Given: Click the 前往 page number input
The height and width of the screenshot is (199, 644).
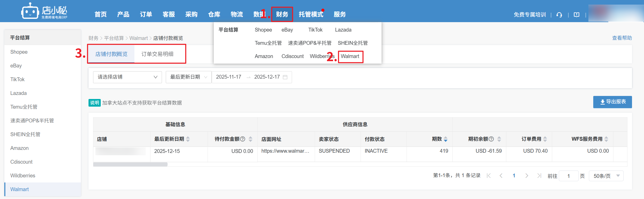Looking at the screenshot, I should click(569, 176).
